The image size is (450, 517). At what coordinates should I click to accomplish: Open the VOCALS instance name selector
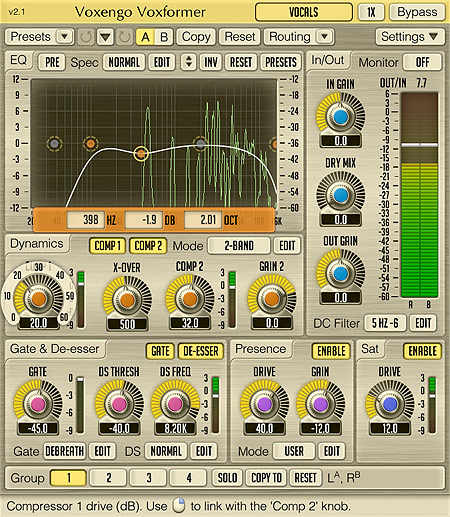(304, 13)
